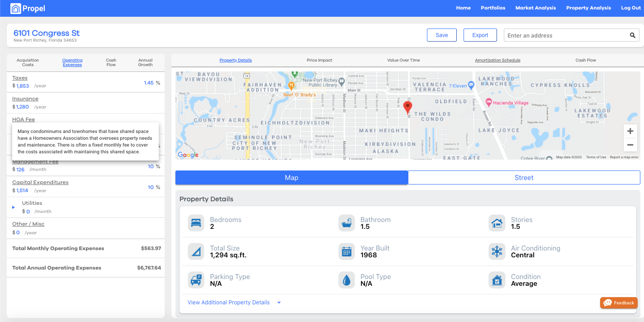Click the search magnifier icon

tap(633, 35)
